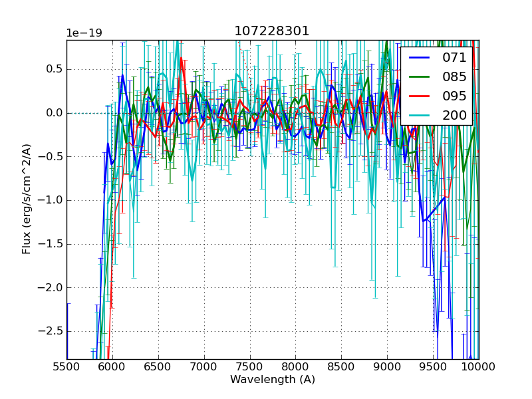Select the 085 legend label
This screenshot has height=399, width=532.
[x=454, y=76]
